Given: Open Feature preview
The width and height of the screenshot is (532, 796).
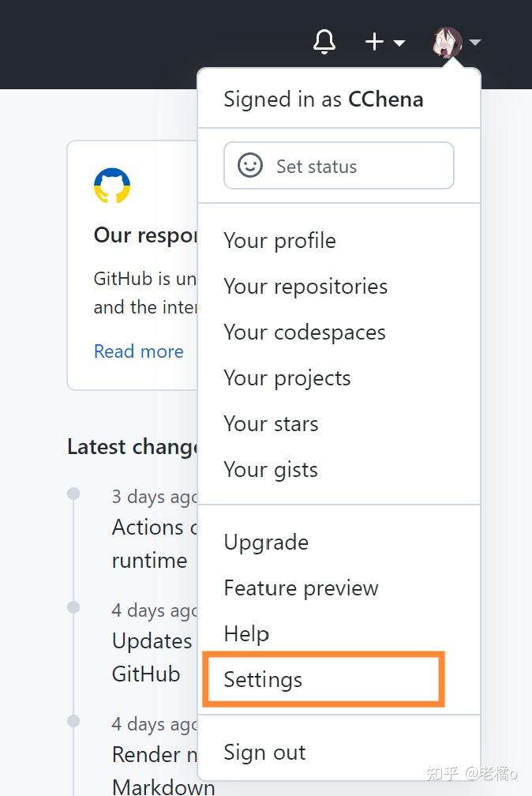Looking at the screenshot, I should tap(301, 588).
